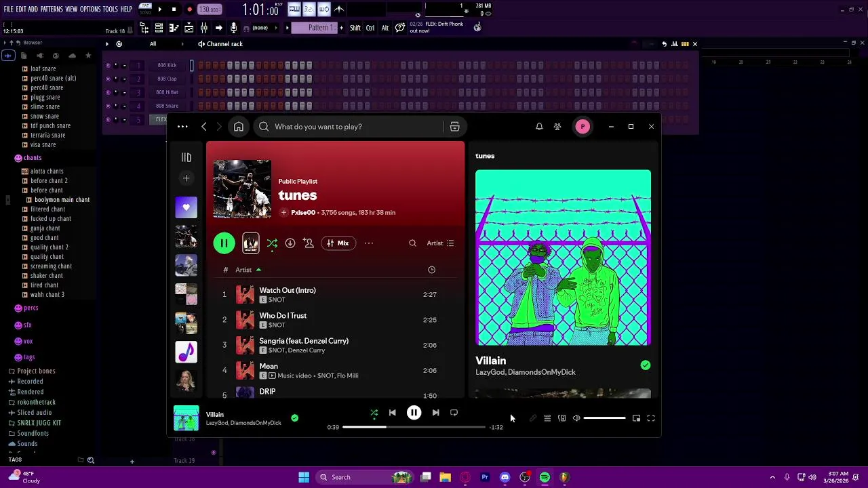
Task: Open Your Library icon in Spotify sidebar
Action: [x=186, y=157]
